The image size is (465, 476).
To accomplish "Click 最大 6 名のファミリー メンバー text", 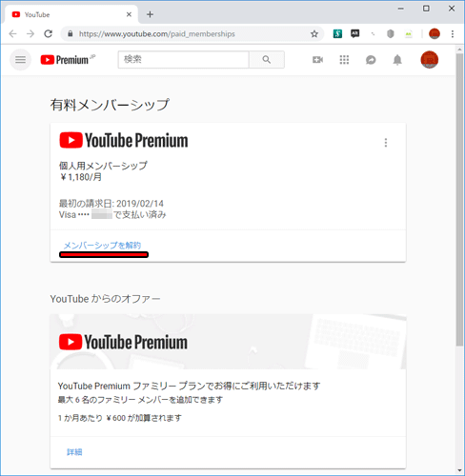I will coord(140,400).
